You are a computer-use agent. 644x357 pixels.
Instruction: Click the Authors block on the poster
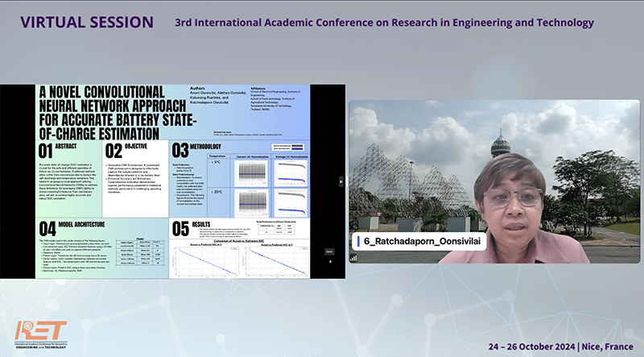(x=217, y=95)
